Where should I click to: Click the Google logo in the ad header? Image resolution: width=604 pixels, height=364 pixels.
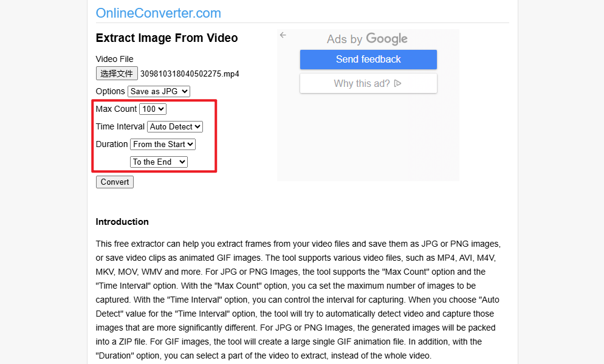point(386,39)
